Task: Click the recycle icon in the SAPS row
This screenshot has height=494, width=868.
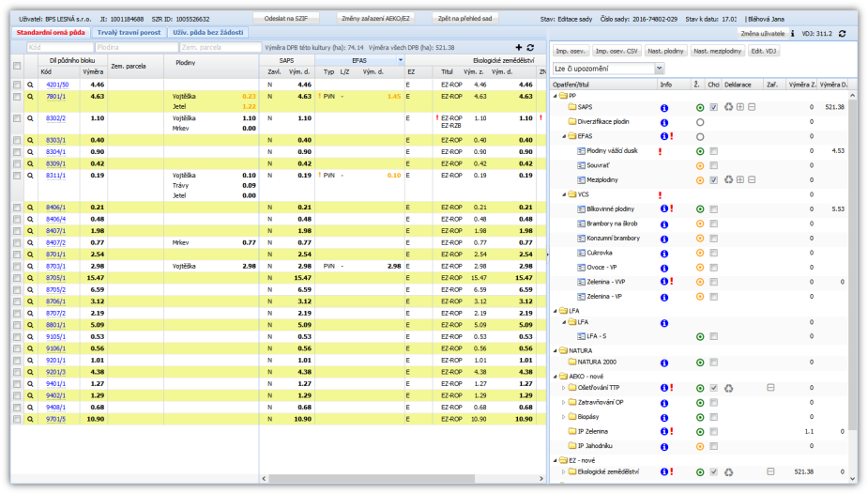Action: point(728,107)
